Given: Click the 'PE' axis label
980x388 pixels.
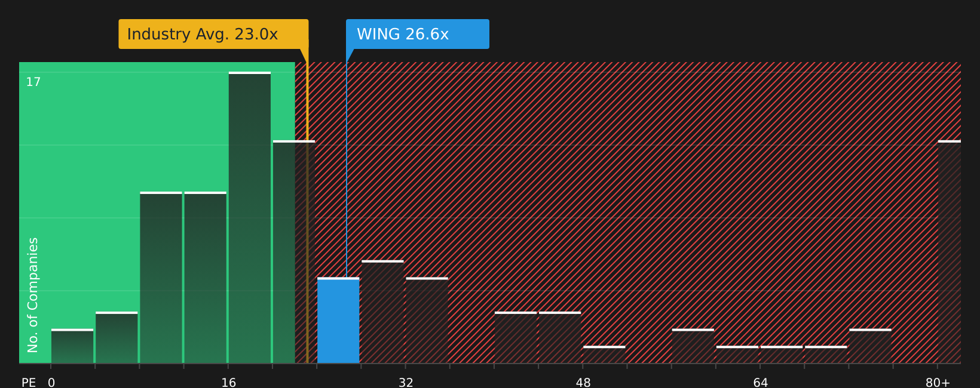Looking at the screenshot, I should tap(29, 383).
